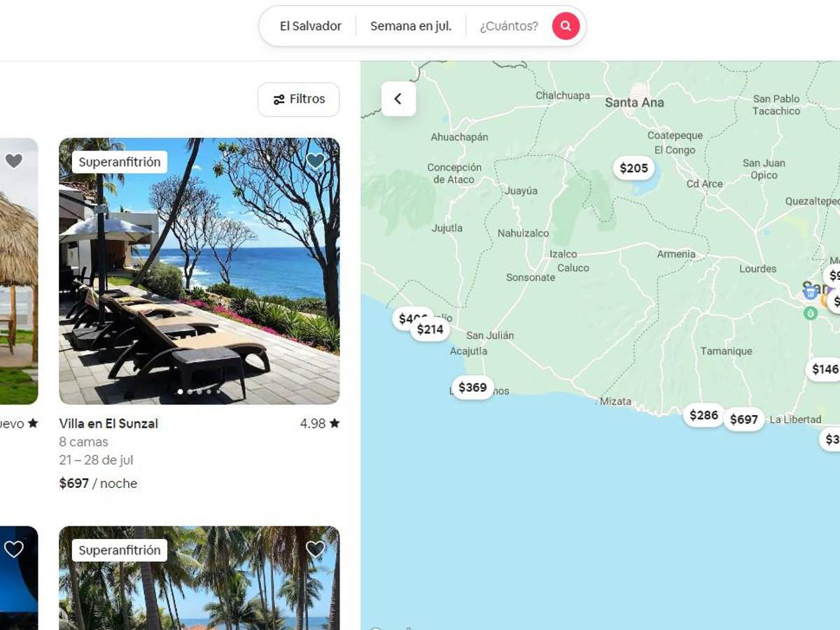Screen dimensions: 840x630
Task: Open the Semana en jul. date selector
Action: point(411,27)
